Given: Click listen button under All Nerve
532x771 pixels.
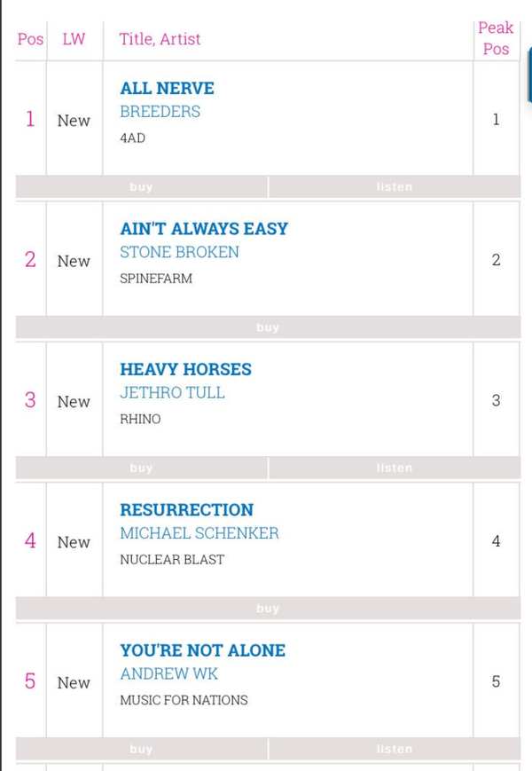Looking at the screenshot, I should coord(395,187).
